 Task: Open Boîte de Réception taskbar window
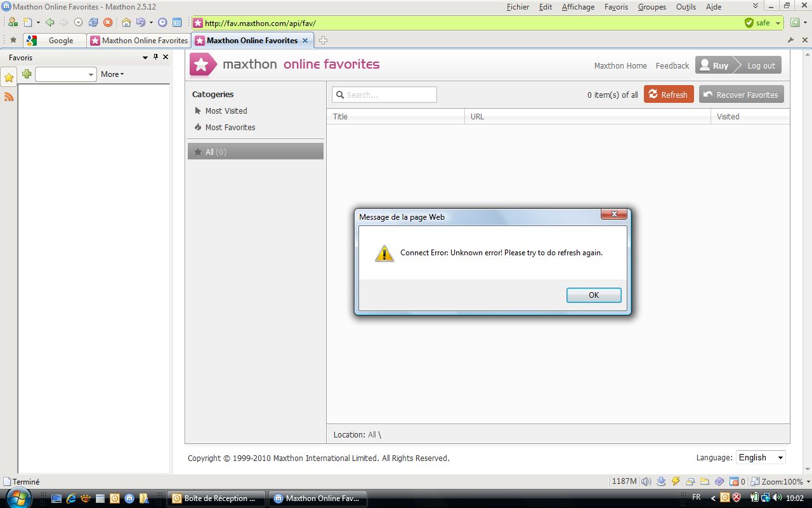pyautogui.click(x=216, y=498)
